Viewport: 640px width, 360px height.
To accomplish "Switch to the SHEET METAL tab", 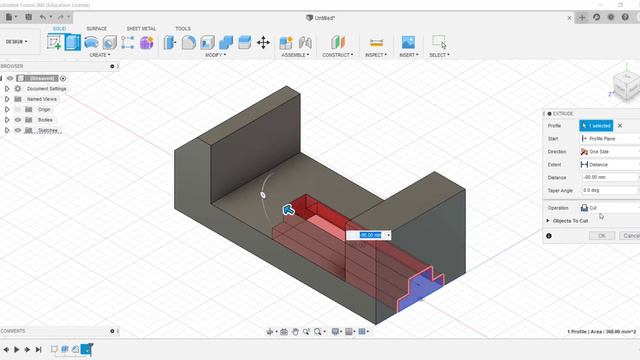I will 141,29.
